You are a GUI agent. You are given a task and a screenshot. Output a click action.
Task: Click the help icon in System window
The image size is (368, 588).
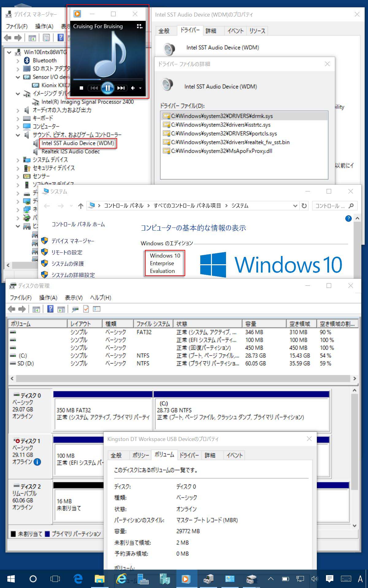click(348, 218)
